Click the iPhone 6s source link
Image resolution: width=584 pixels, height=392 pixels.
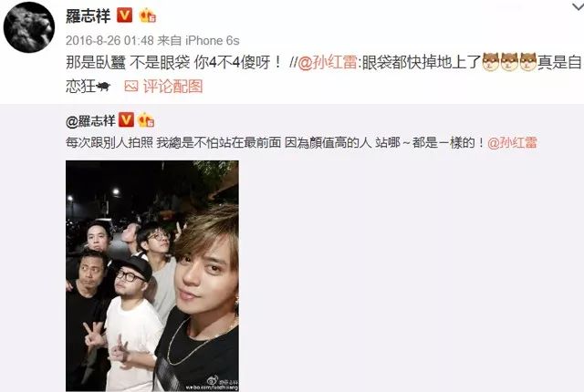[x=213, y=40]
